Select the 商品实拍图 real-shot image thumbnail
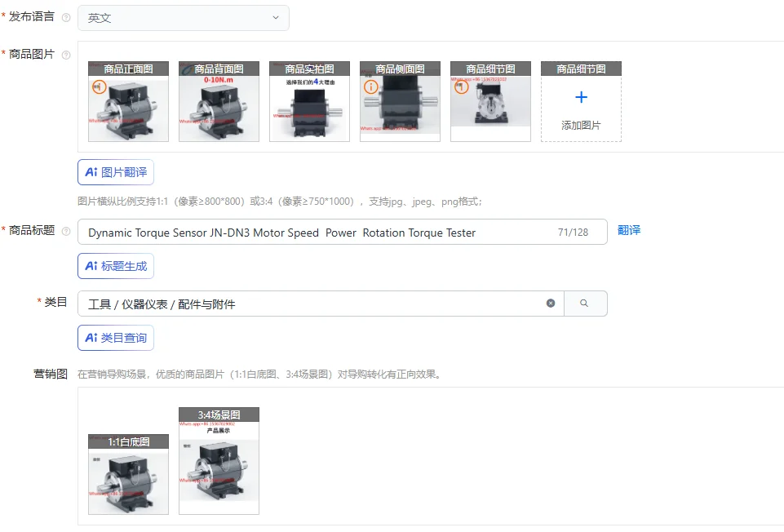 click(x=309, y=100)
